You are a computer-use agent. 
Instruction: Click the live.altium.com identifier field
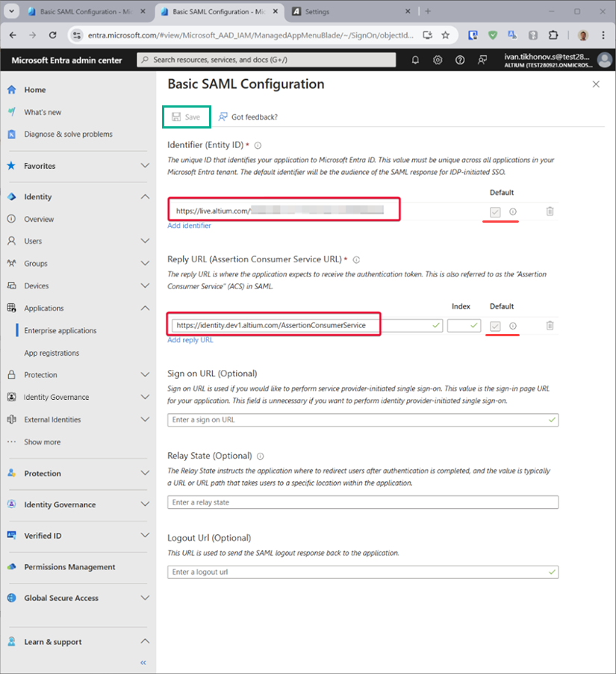click(x=284, y=211)
